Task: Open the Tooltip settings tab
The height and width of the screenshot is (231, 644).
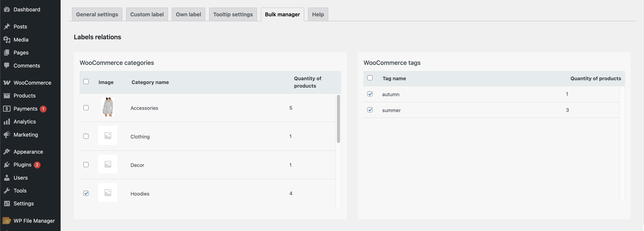Action: click(233, 15)
